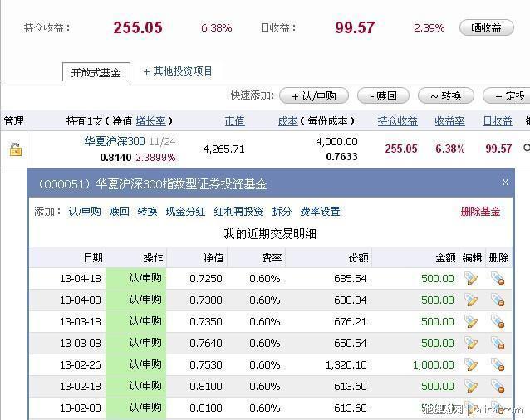Select the amount 1,000.00 cell
The width and height of the screenshot is (530, 420).
(434, 365)
